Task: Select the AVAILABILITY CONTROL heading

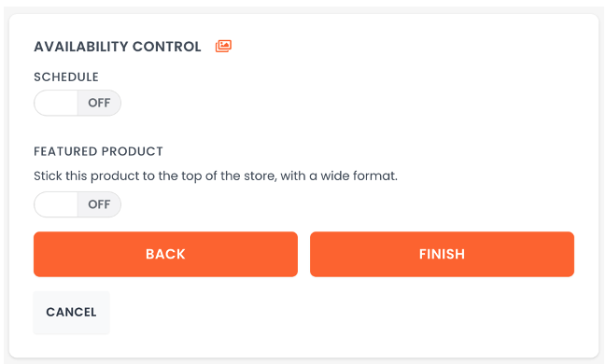Action: [x=118, y=47]
